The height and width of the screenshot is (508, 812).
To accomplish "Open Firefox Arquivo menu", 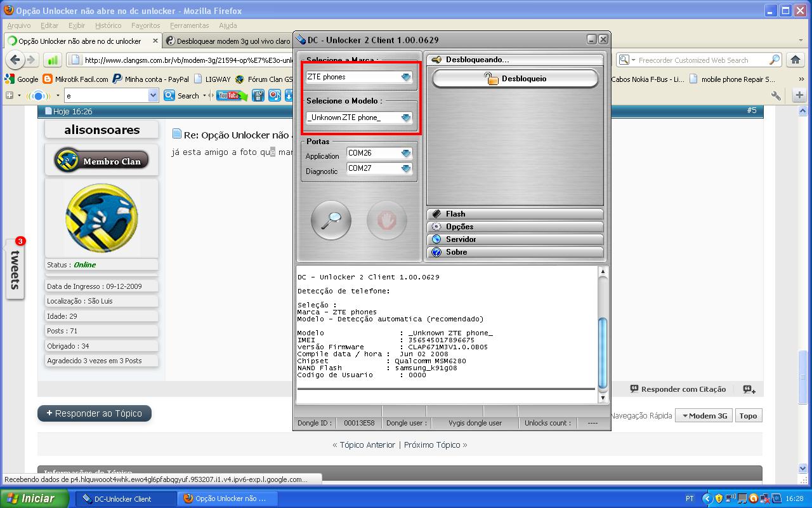I will [19, 25].
